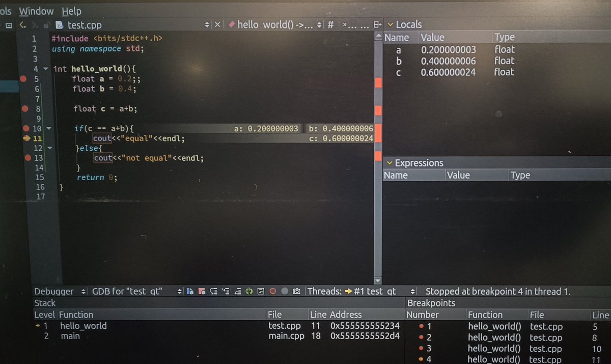Click the test.cpp file icon in editor bar
Viewport: 611px width, 364px height.
59,24
